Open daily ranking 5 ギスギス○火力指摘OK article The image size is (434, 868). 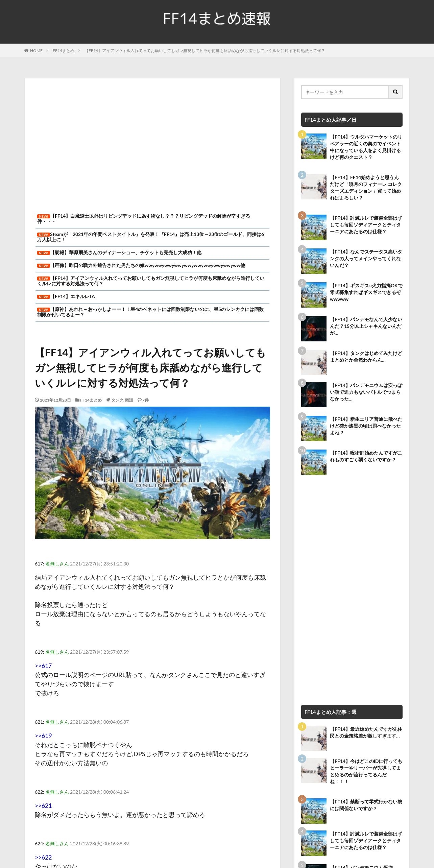(x=366, y=292)
